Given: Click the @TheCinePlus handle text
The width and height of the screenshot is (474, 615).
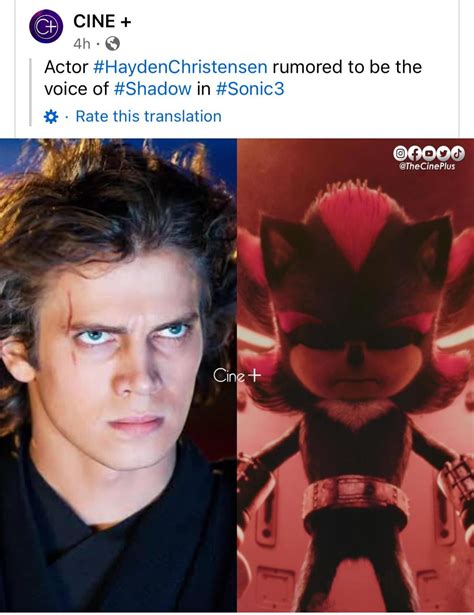Looking at the screenshot, I should [x=427, y=166].
